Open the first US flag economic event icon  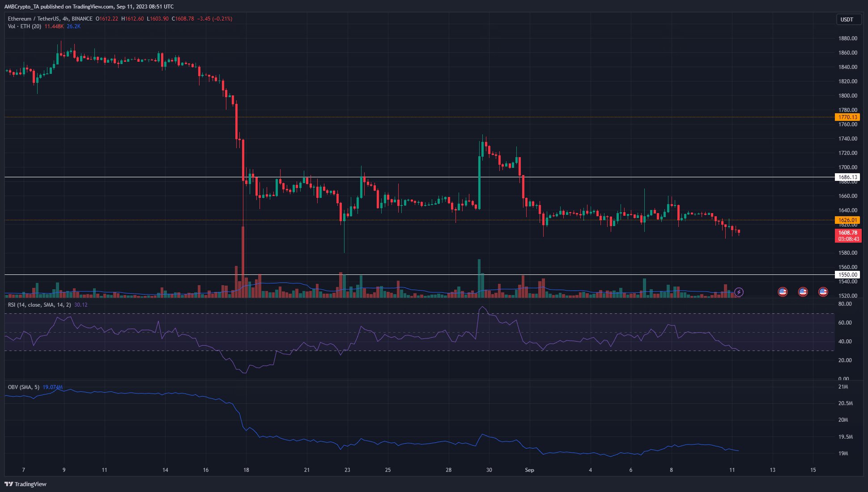tap(783, 292)
